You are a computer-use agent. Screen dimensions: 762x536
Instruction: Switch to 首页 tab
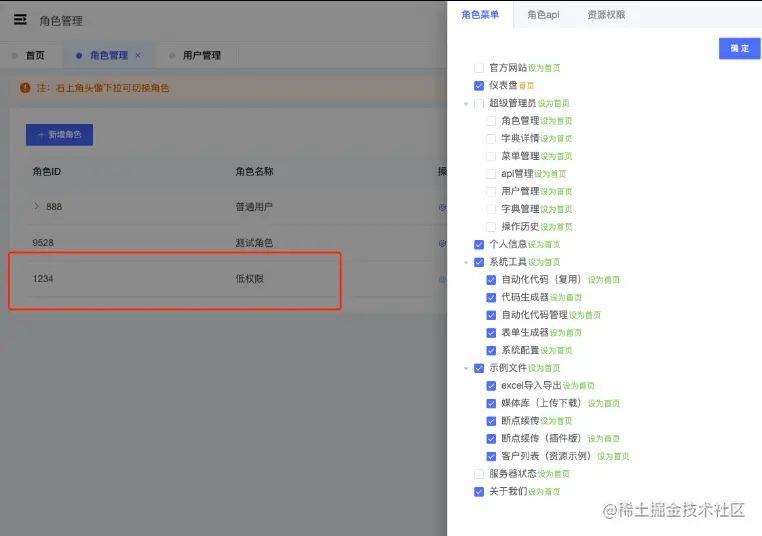[x=35, y=55]
